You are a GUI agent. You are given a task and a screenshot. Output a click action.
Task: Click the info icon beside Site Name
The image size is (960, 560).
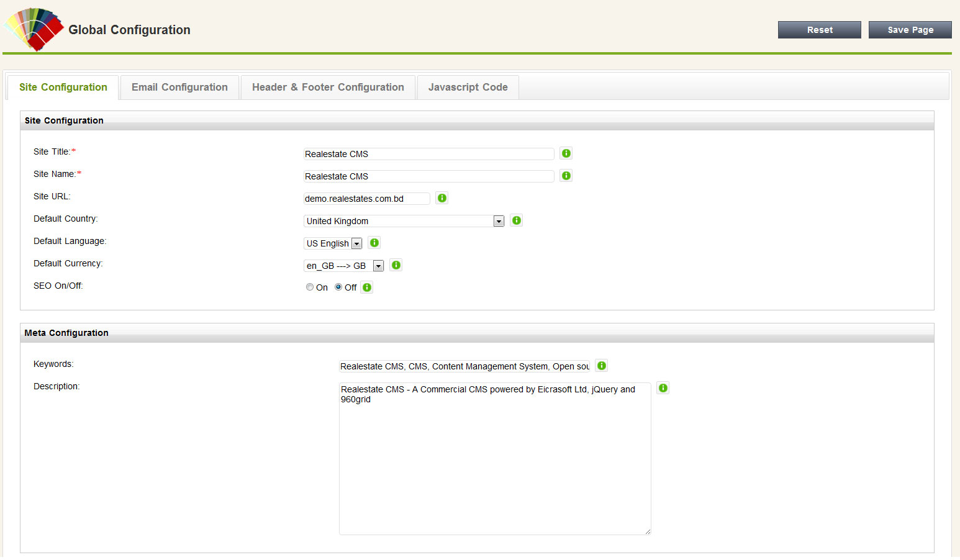pos(566,176)
